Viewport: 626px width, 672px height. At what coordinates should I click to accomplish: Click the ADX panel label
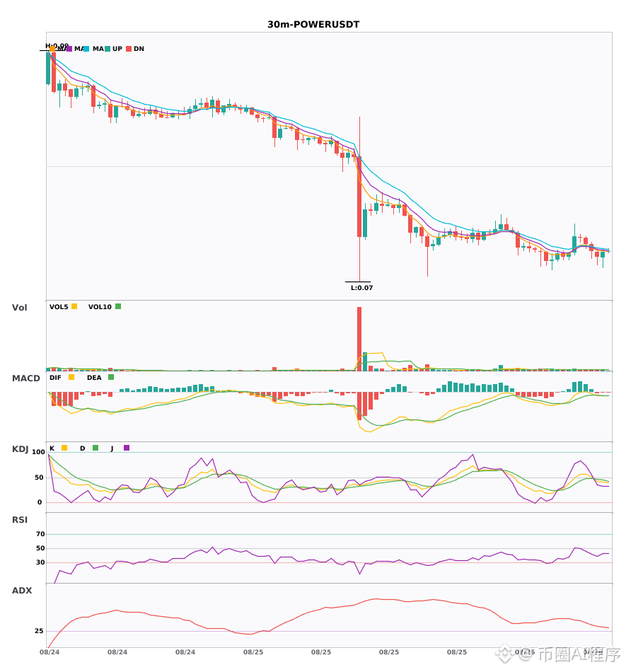(22, 591)
